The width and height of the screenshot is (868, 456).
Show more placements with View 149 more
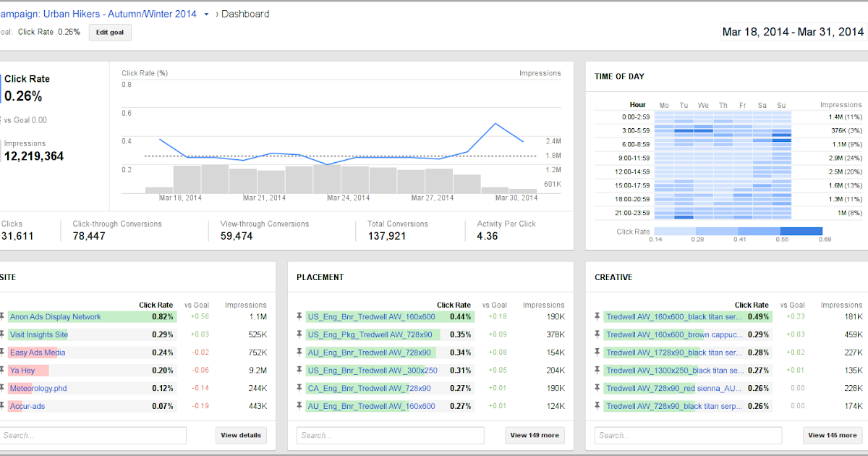tap(534, 435)
